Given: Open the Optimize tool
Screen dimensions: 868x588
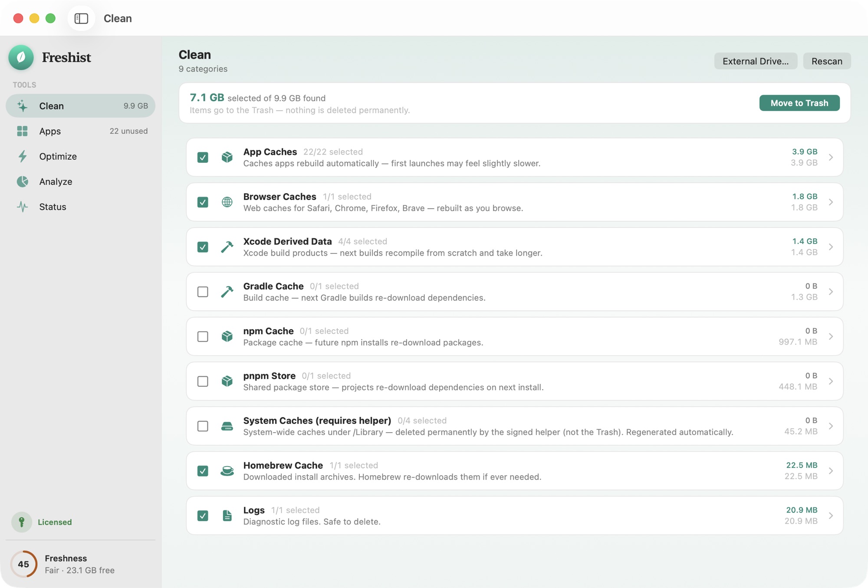Looking at the screenshot, I should click(x=80, y=156).
